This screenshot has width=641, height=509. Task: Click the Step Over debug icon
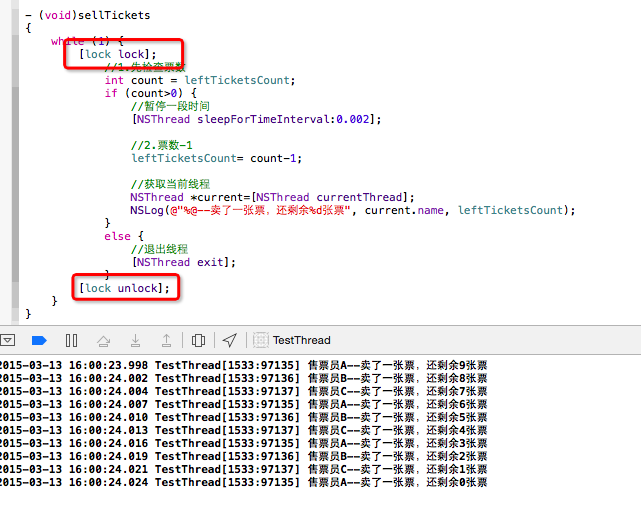coord(103,340)
